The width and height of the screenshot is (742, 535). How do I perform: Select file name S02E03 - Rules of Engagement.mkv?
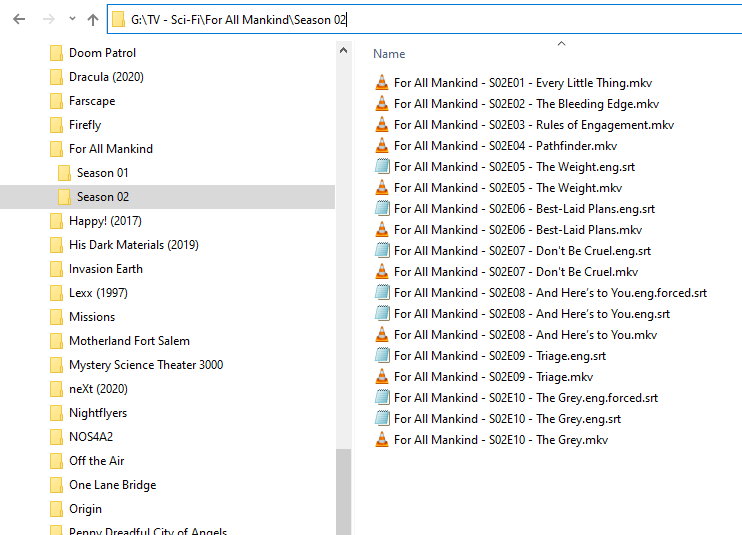pyautogui.click(x=534, y=125)
